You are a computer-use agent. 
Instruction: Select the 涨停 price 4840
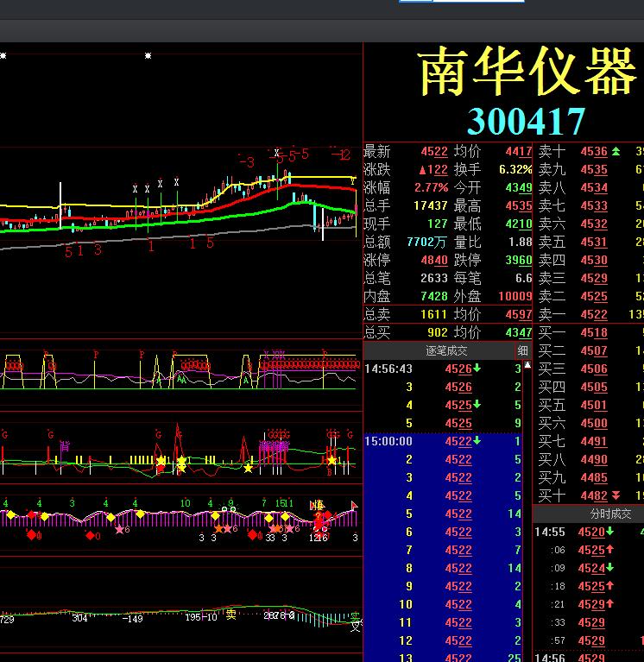(x=434, y=260)
